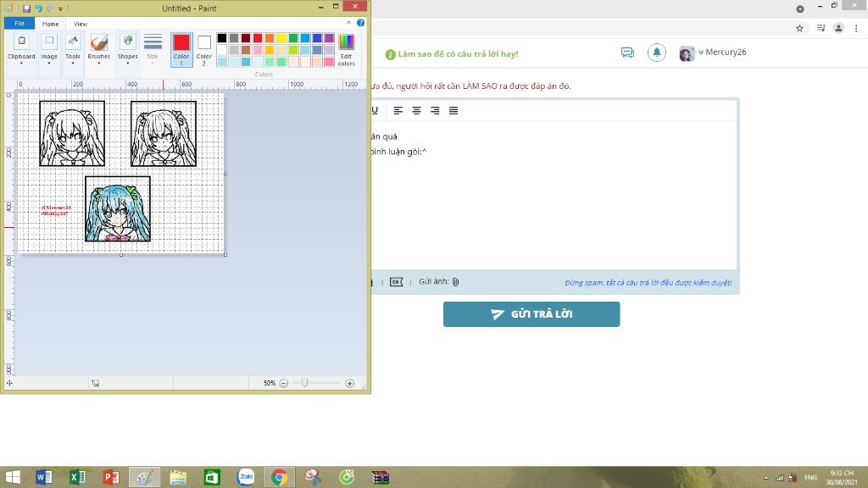Click justify icon in answer editor
The width and height of the screenshot is (868, 488).
click(x=453, y=111)
